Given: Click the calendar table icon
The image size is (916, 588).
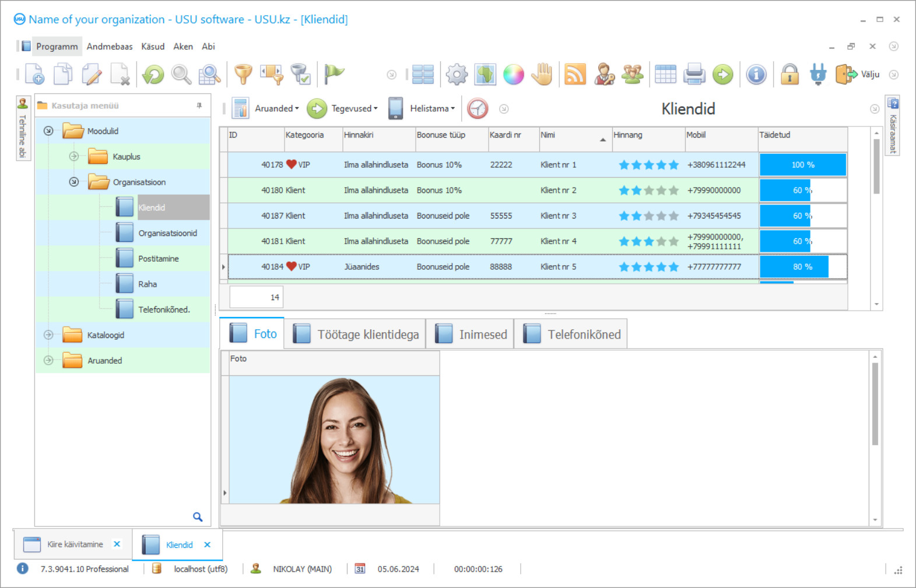Looking at the screenshot, I should tap(665, 74).
